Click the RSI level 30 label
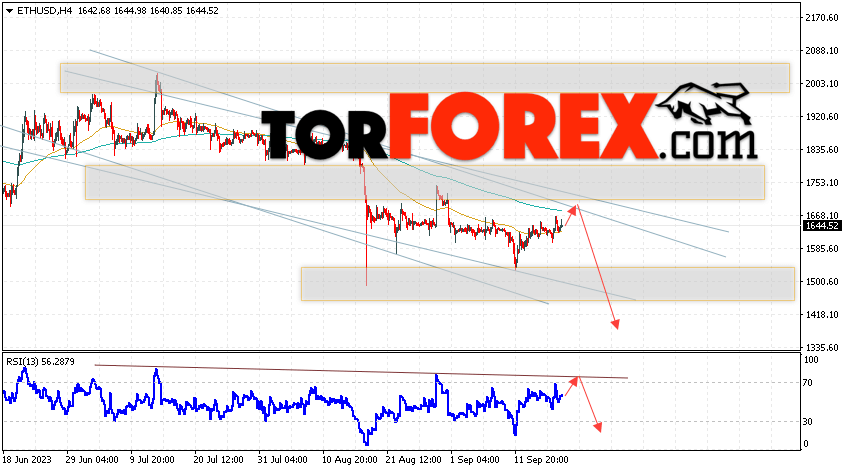 pyautogui.click(x=807, y=422)
